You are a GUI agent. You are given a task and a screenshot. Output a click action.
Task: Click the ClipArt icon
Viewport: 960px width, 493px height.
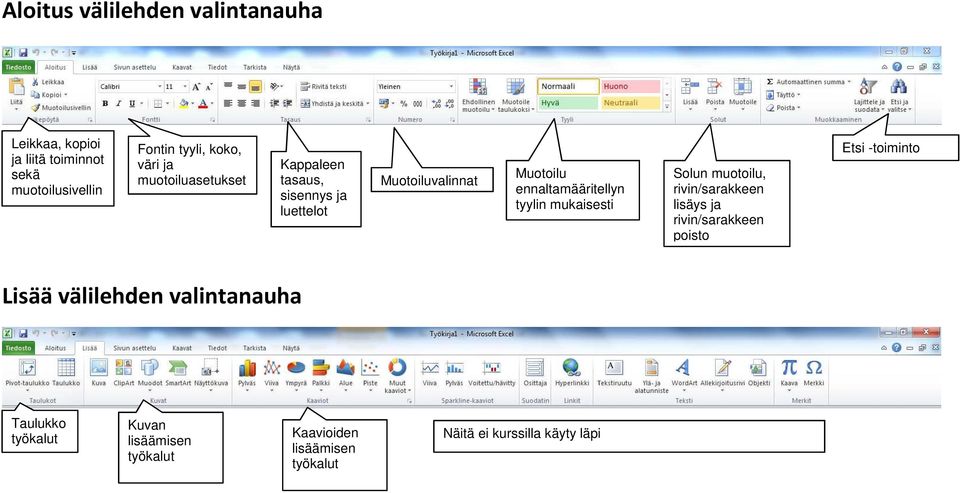(124, 367)
